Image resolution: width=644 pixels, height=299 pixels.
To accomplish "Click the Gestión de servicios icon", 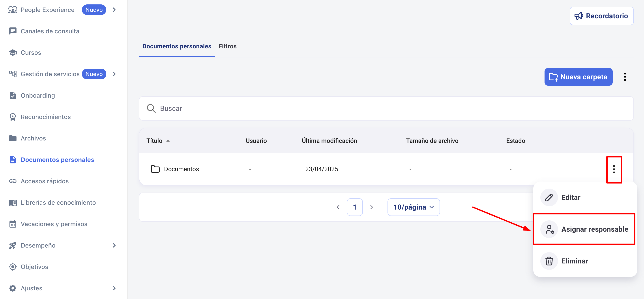I will [13, 74].
